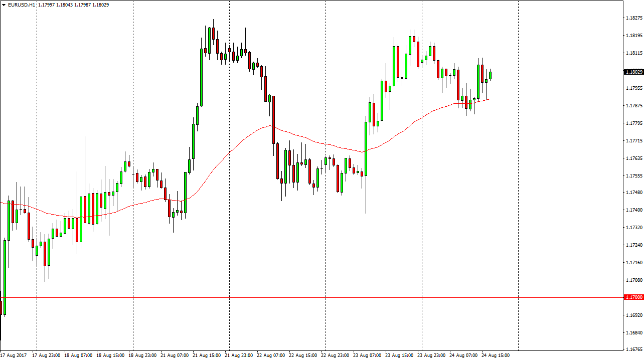Click the 1.17240 label on price axis
644x361 pixels.
pos(633,245)
